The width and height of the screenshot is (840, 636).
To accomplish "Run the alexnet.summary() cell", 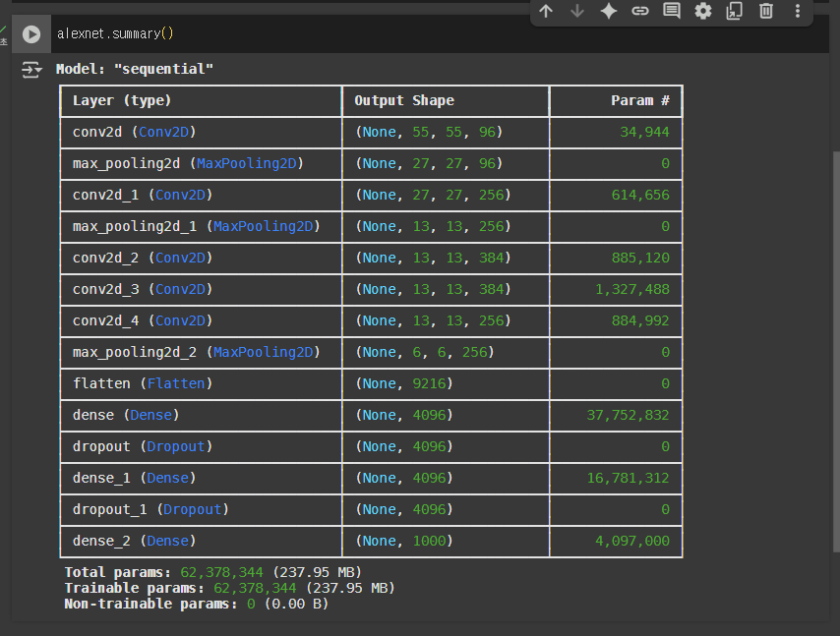I will [31, 34].
